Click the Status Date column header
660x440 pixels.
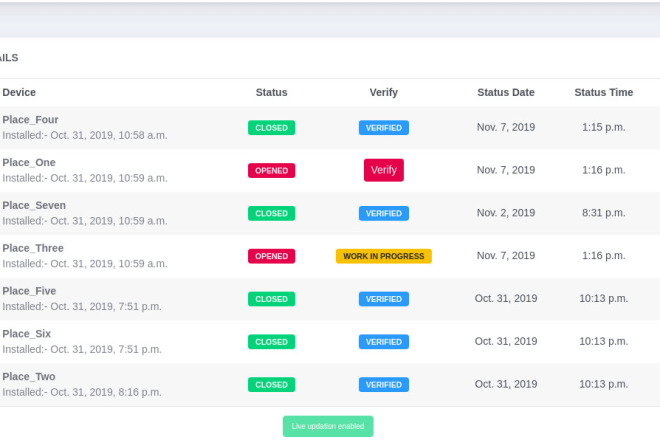[506, 92]
